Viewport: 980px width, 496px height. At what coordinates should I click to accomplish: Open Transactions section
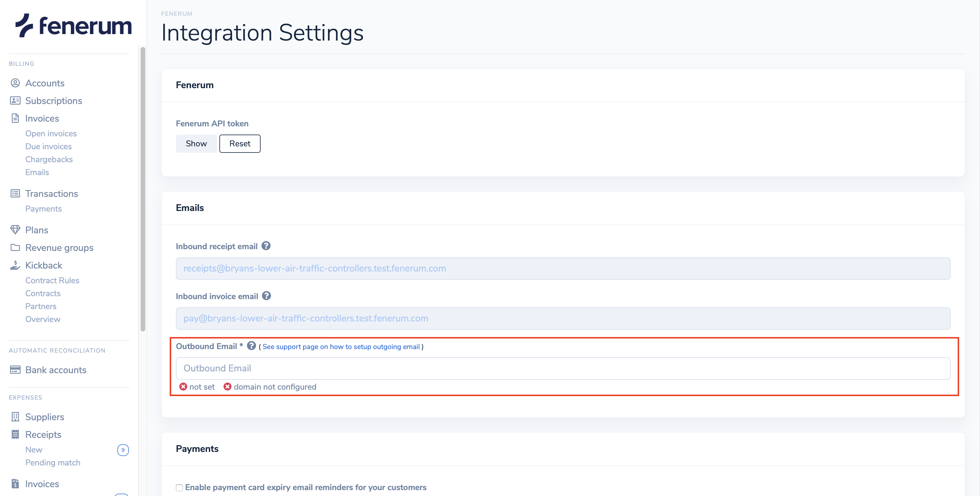click(x=52, y=193)
